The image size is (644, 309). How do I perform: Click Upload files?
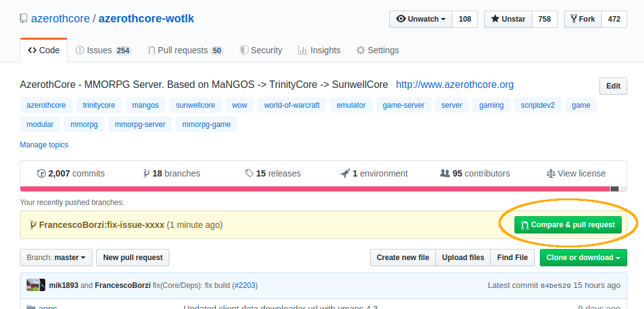coord(463,258)
